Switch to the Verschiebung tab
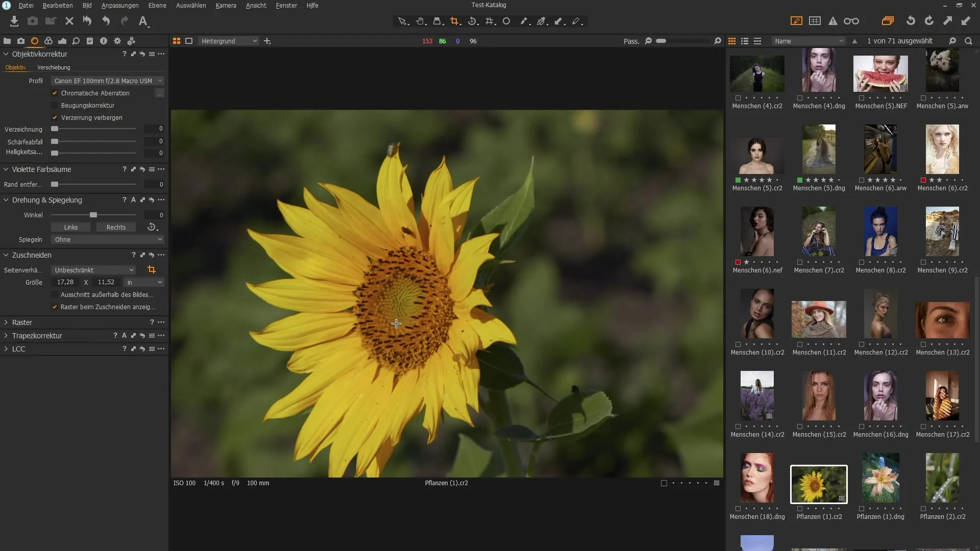980x551 pixels. pyautogui.click(x=54, y=67)
